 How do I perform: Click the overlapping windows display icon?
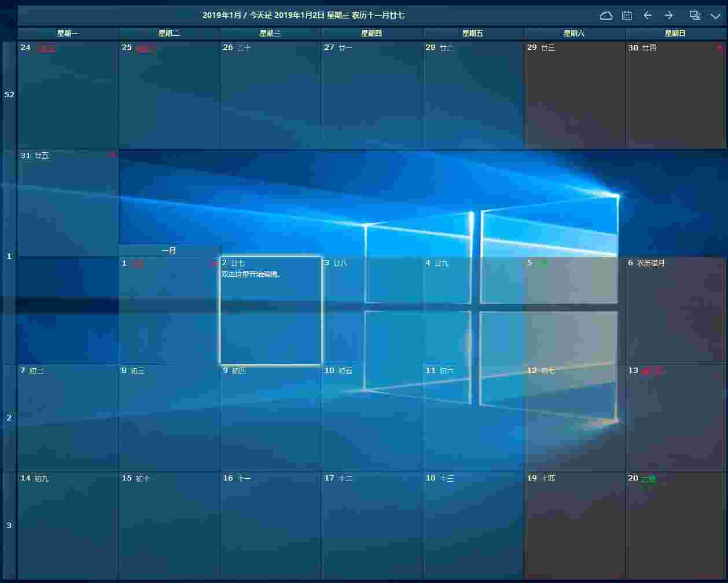pyautogui.click(x=695, y=16)
